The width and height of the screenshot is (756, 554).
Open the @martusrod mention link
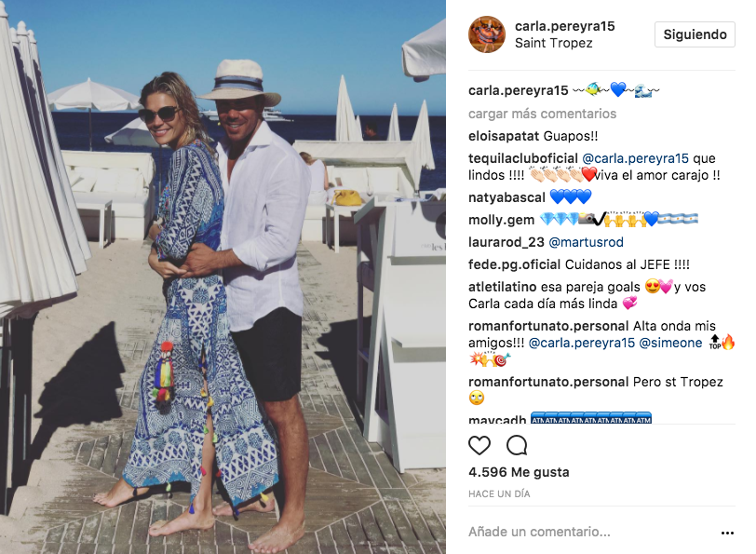pos(586,242)
